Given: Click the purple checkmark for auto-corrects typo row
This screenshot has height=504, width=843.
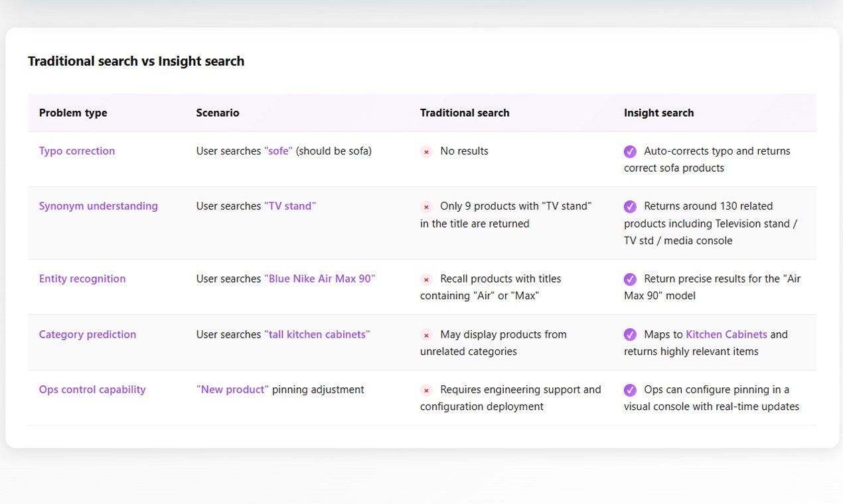Looking at the screenshot, I should 630,151.
